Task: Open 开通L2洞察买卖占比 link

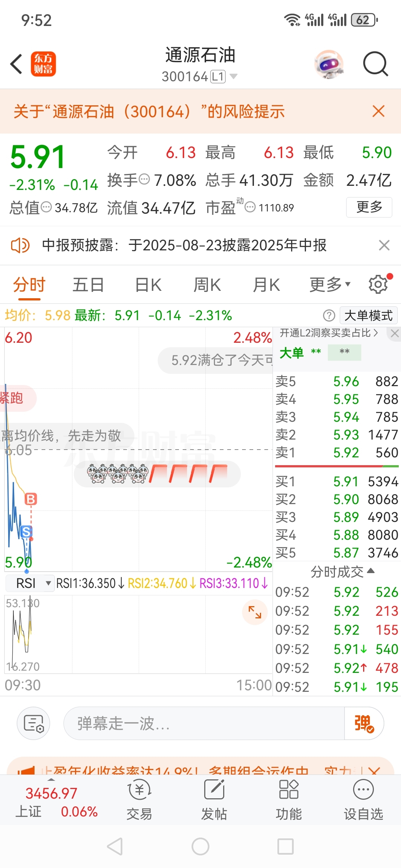Action: click(329, 333)
